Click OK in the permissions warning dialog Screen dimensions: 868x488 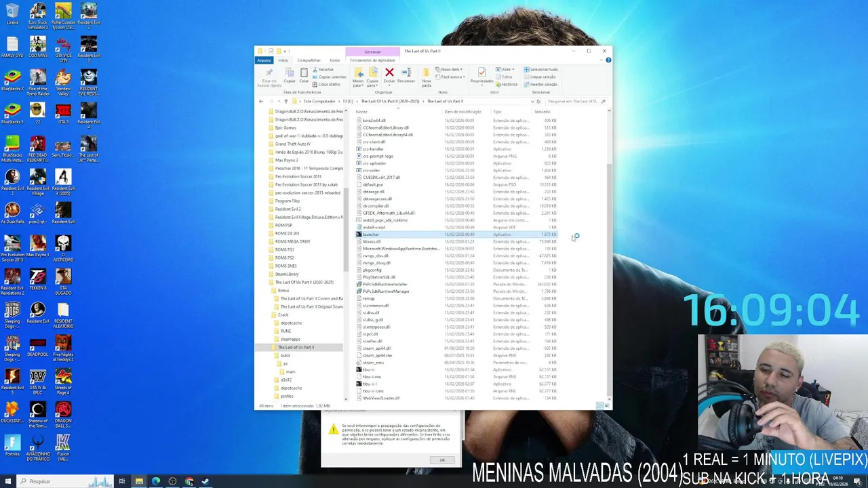pyautogui.click(x=441, y=460)
